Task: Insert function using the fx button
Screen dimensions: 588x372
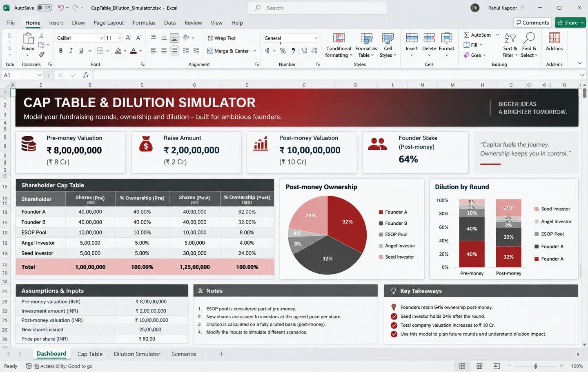Action: [x=86, y=75]
